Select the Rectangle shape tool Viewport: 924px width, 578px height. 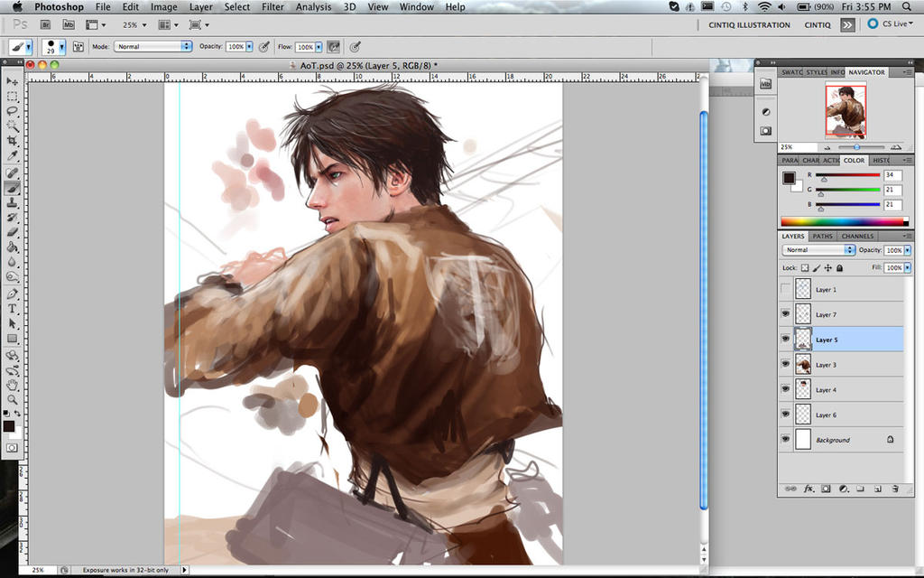pyautogui.click(x=12, y=339)
